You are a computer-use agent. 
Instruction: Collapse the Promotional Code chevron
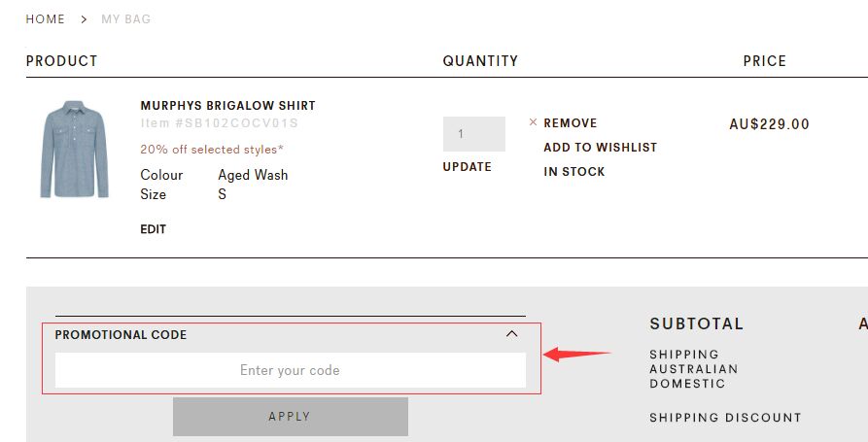pyautogui.click(x=511, y=334)
